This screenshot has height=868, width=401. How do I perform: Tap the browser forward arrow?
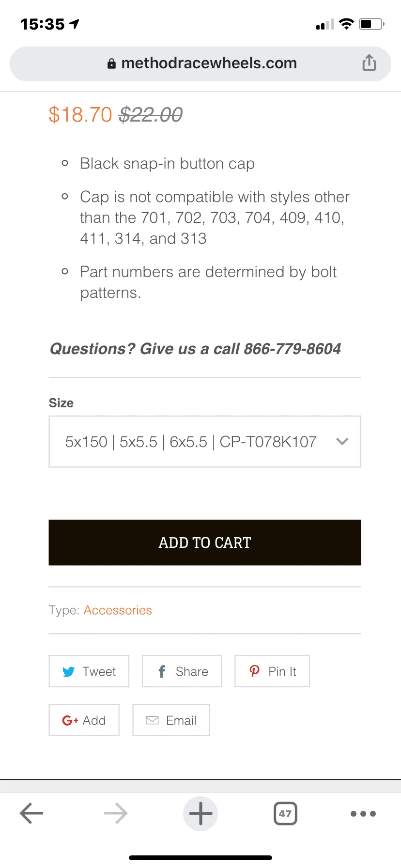(116, 813)
